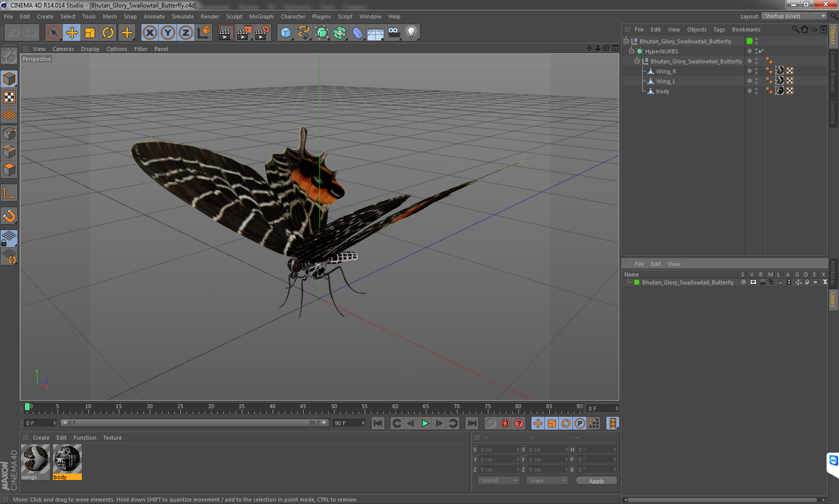Click the coordinate system icon
This screenshot has height=504, width=839.
click(x=204, y=33)
